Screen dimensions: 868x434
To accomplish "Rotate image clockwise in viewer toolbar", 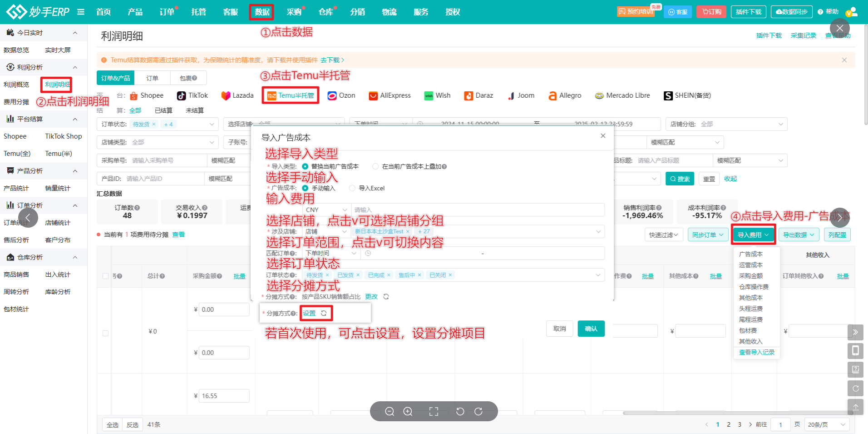I will coord(478,411).
